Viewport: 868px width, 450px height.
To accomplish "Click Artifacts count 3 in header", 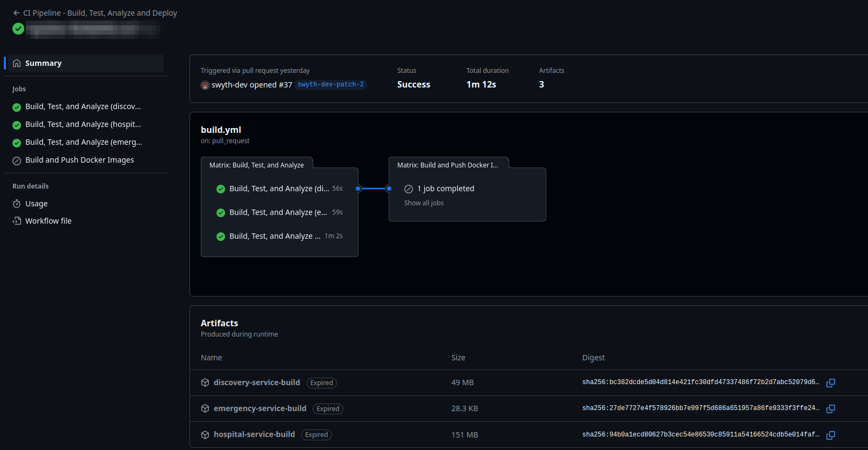I will [x=541, y=84].
